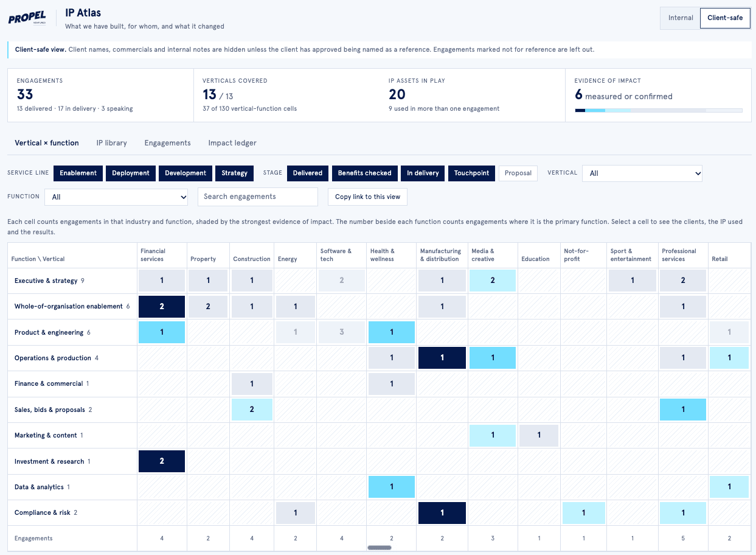Select Marketing & content × Education cell
Screen dimensions: 756x555
click(x=538, y=436)
